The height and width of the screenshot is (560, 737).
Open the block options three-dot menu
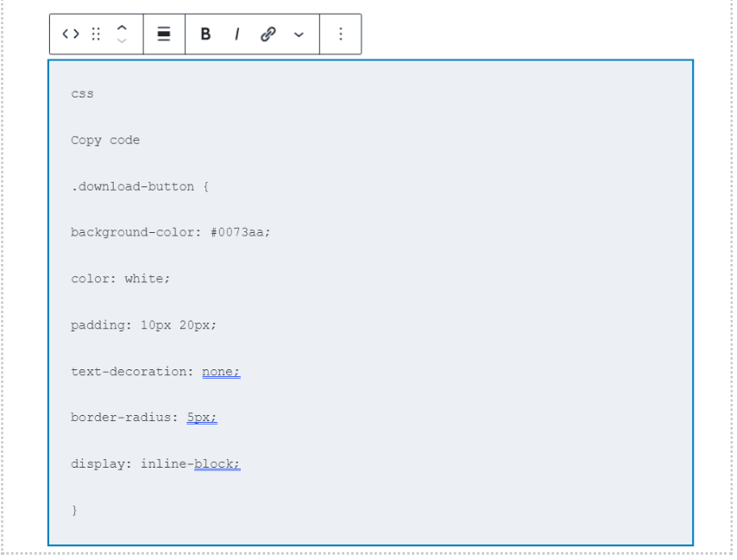341,34
